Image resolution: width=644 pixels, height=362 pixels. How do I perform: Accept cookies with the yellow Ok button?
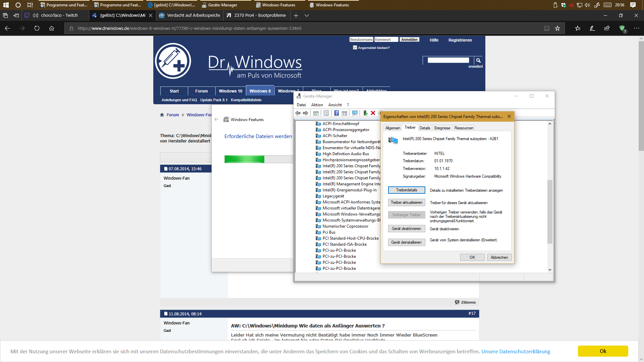pos(603,351)
